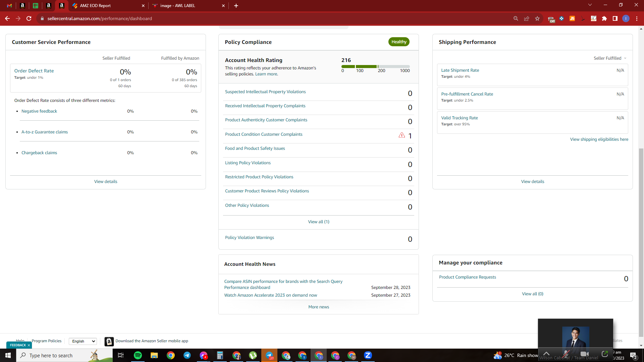Click the Healthy status badge

399,42
